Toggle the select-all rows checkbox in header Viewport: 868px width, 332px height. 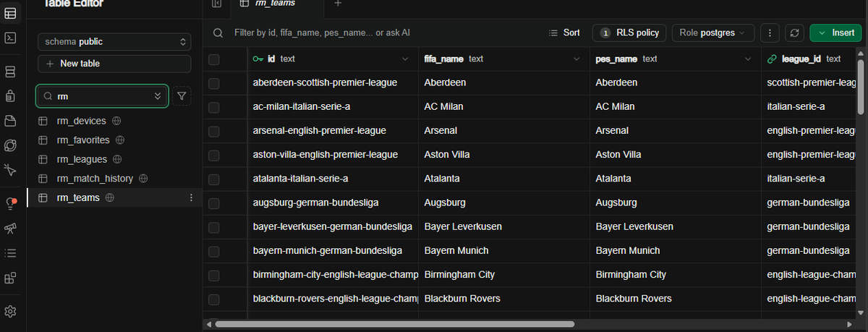[213, 59]
